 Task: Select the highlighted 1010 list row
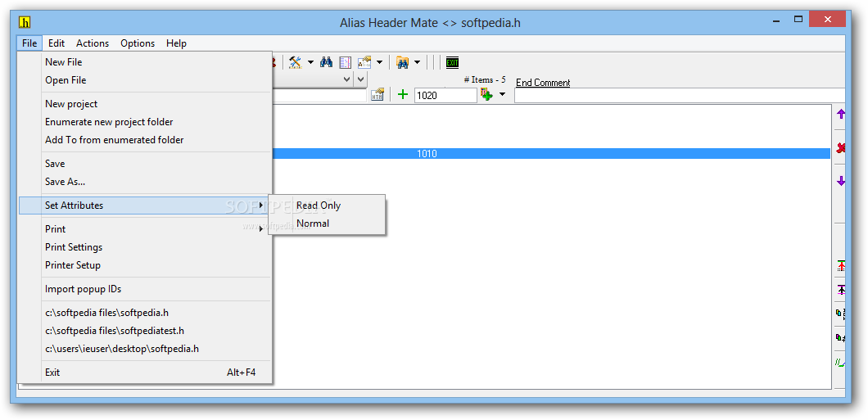tap(551, 154)
